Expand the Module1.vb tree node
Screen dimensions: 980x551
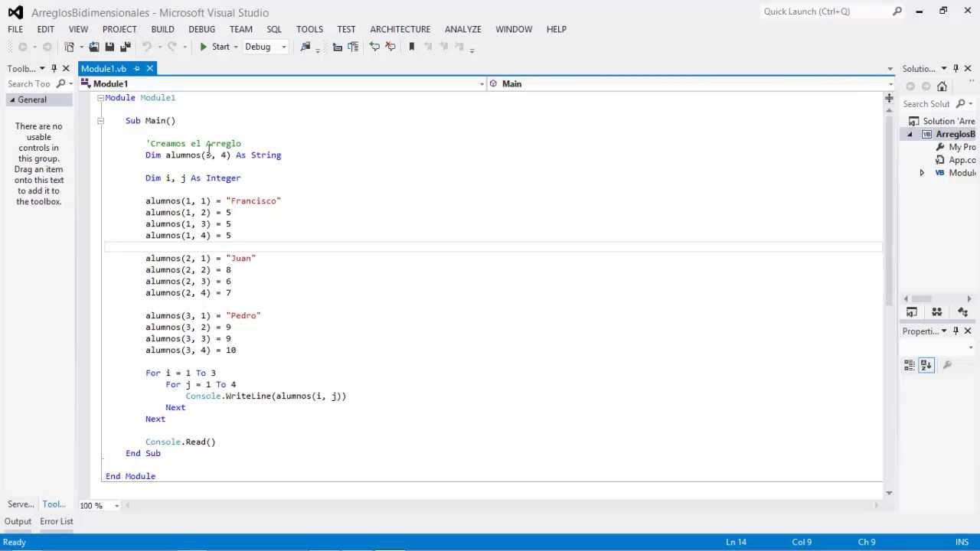[922, 173]
